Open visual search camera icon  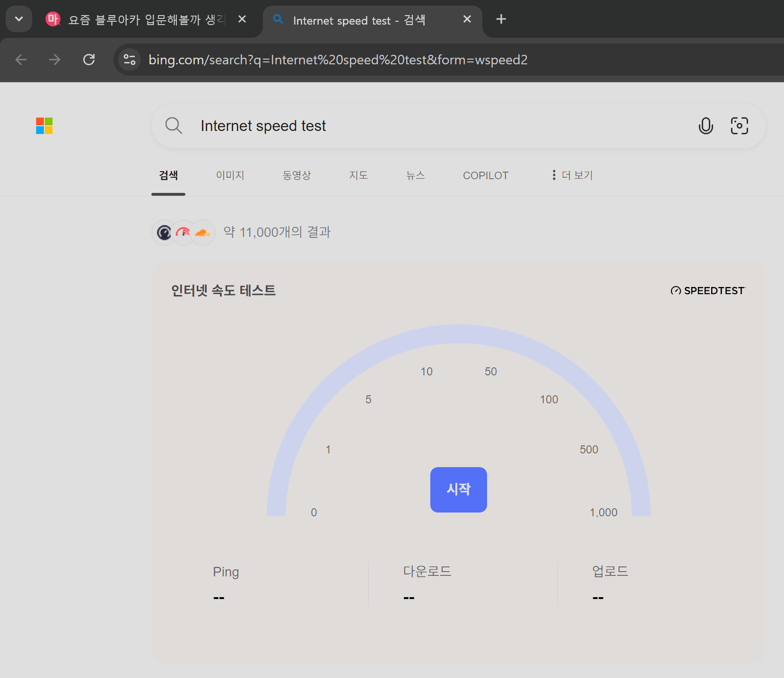tap(739, 126)
